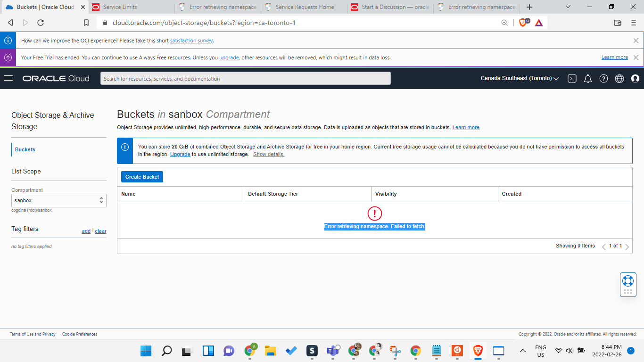The height and width of the screenshot is (362, 644).
Task: Click the add tag filter link
Action: coord(86,231)
